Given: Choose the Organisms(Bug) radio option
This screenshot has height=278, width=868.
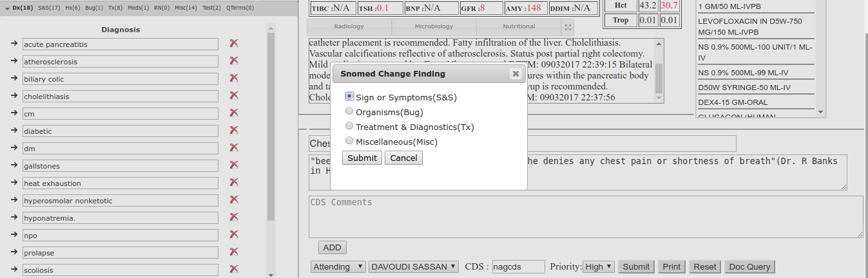Looking at the screenshot, I should (x=349, y=111).
